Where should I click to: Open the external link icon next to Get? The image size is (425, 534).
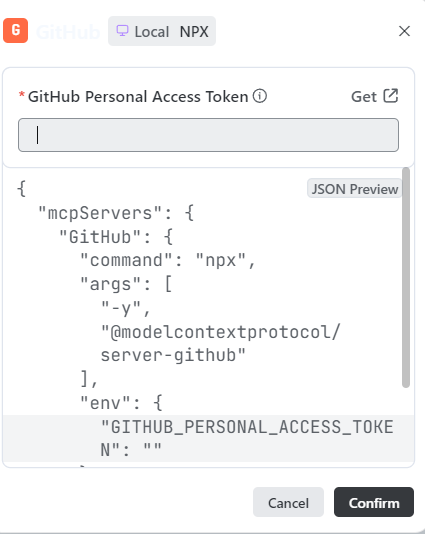pos(391,96)
